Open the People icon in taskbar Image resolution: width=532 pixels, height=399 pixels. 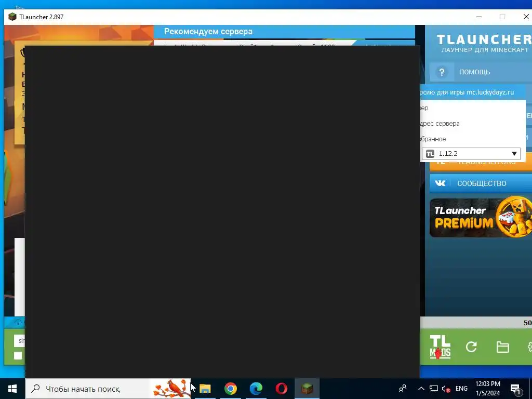tap(403, 389)
